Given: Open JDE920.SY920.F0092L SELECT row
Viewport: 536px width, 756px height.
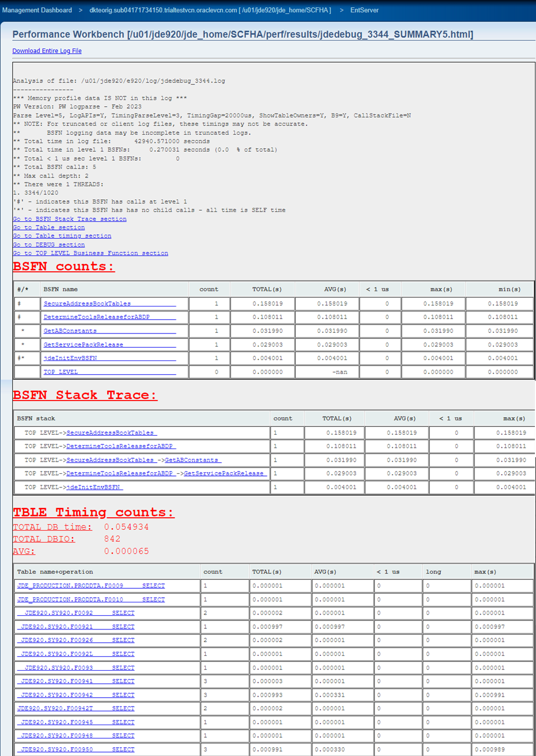Looking at the screenshot, I should [x=76, y=654].
